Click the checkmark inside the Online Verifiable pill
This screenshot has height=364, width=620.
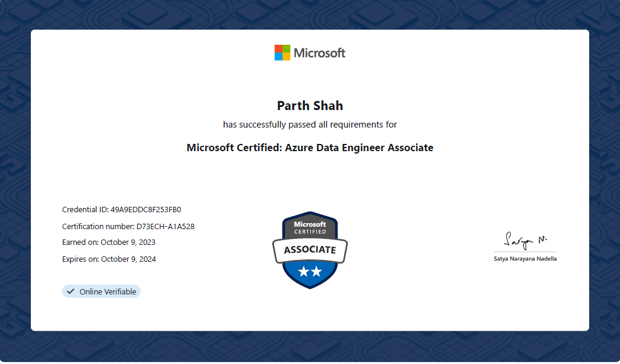[x=70, y=291]
